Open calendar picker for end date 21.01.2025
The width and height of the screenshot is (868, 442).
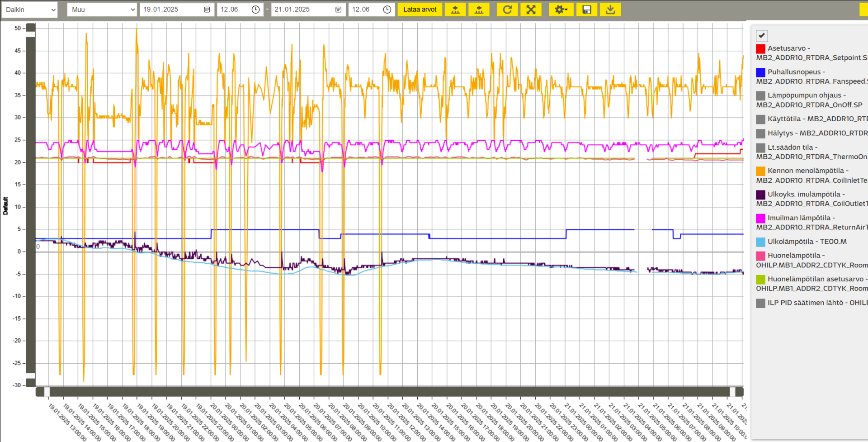pyautogui.click(x=338, y=10)
